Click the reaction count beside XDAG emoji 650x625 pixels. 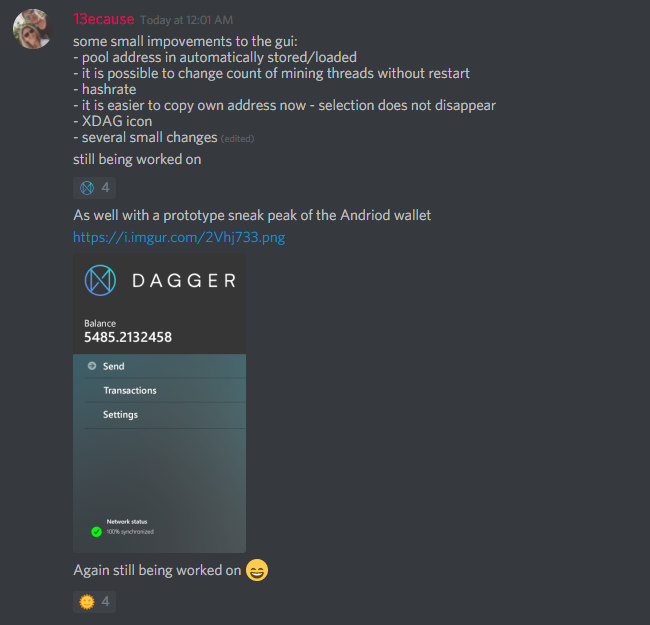[x=106, y=188]
